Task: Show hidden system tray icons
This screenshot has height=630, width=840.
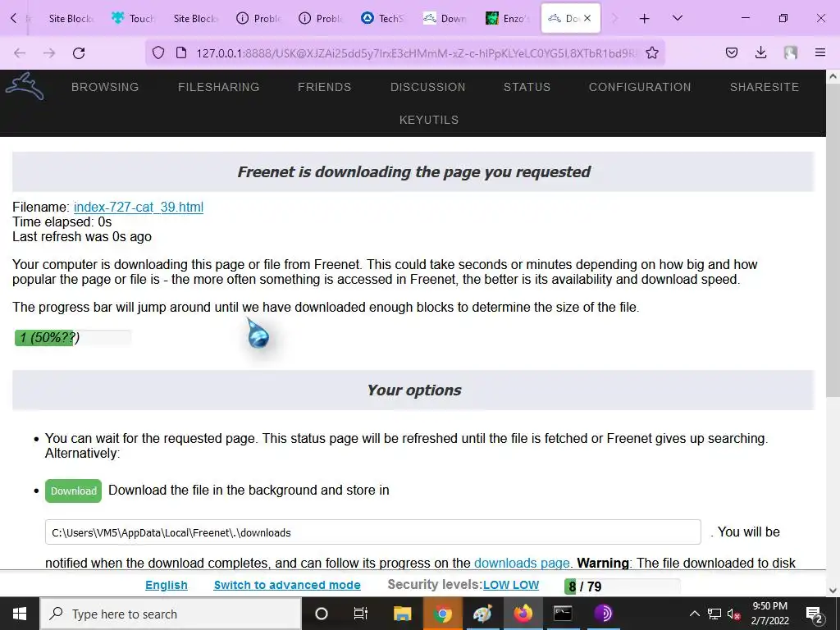Action: [694, 614]
